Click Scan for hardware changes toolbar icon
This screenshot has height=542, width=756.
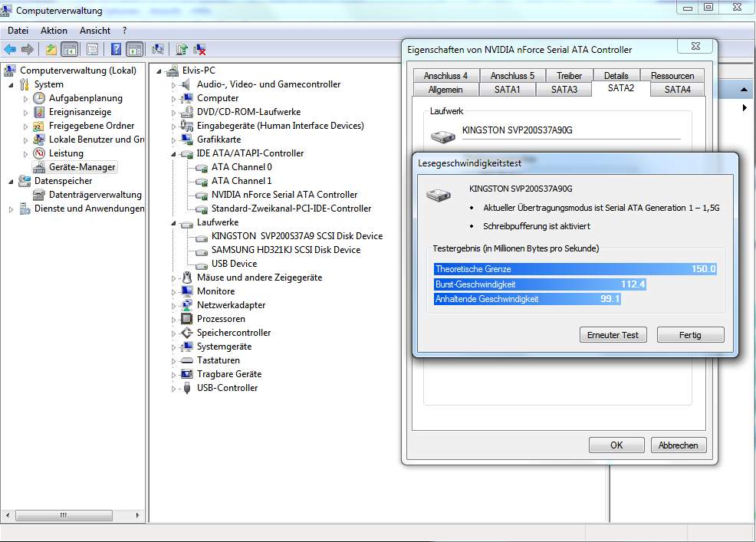tap(158, 49)
